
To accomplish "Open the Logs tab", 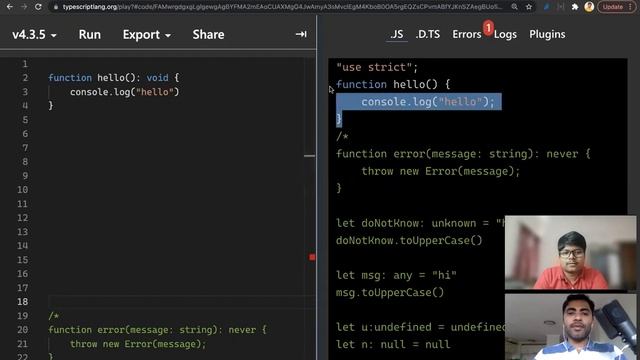I will 505,34.
